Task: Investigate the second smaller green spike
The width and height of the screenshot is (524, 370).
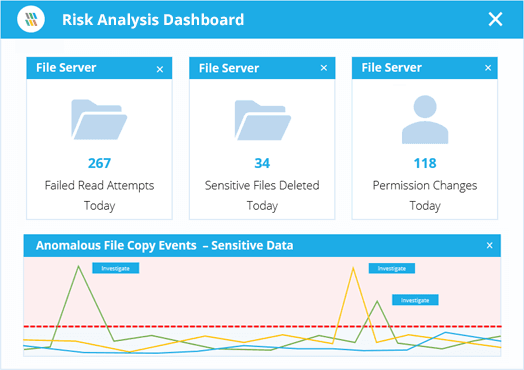Action: (415, 300)
